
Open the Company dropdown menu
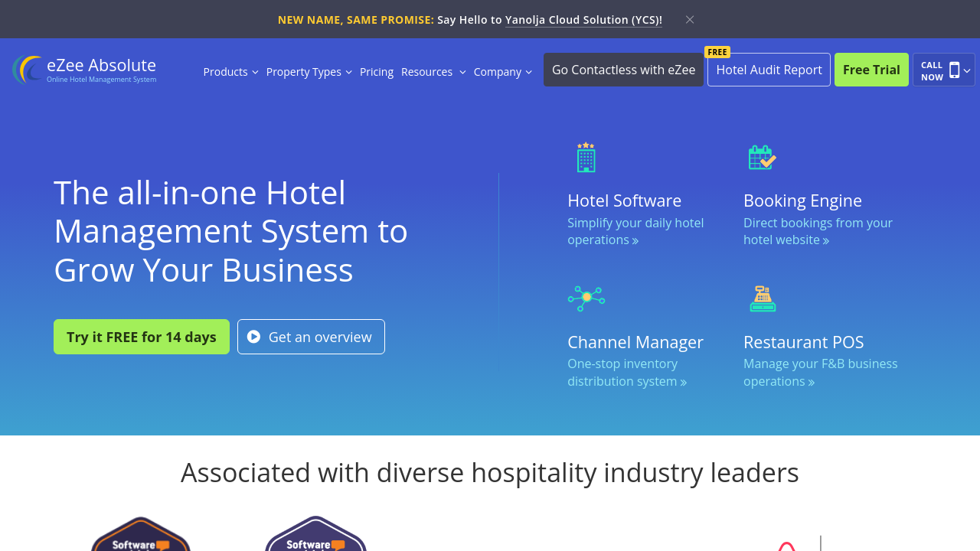pos(502,72)
